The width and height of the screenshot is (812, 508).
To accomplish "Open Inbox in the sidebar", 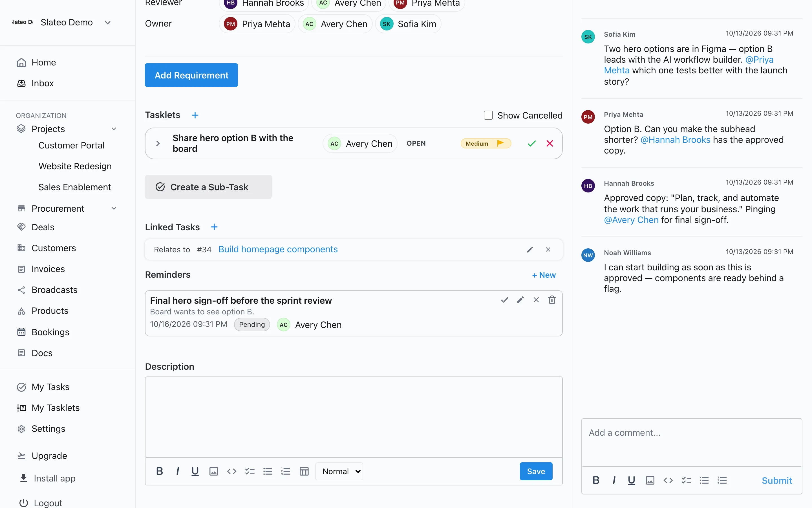I will (42, 83).
